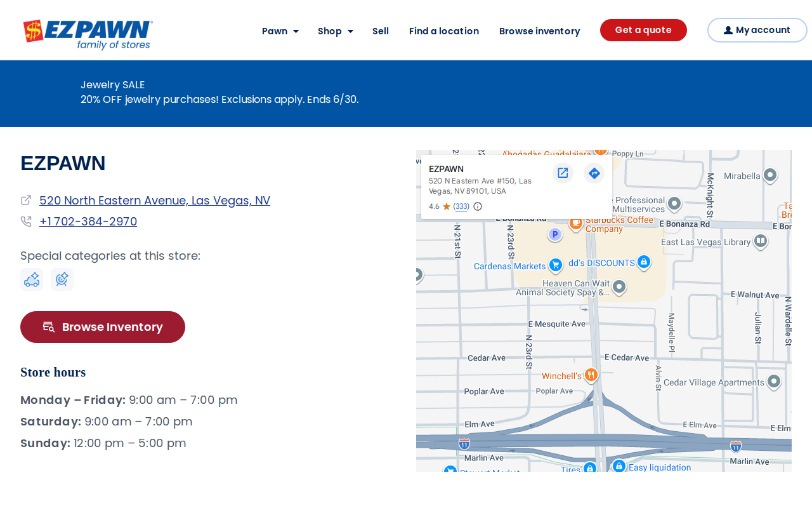Image resolution: width=812 pixels, height=508 pixels.
Task: Click the Tires shopping pin on map
Action: (x=589, y=468)
